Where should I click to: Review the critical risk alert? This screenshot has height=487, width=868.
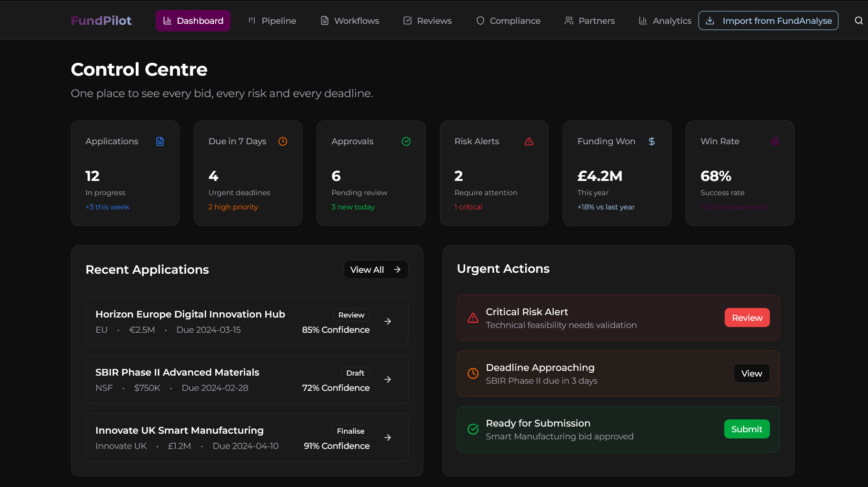747,318
